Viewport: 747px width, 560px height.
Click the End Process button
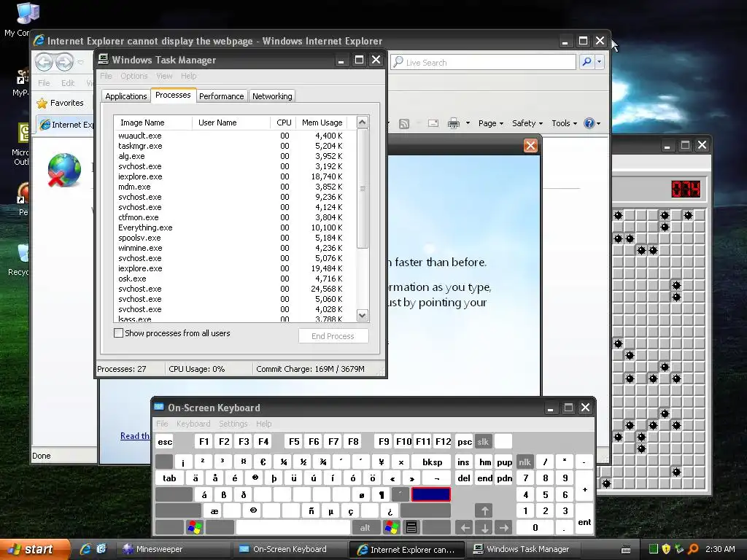point(333,335)
